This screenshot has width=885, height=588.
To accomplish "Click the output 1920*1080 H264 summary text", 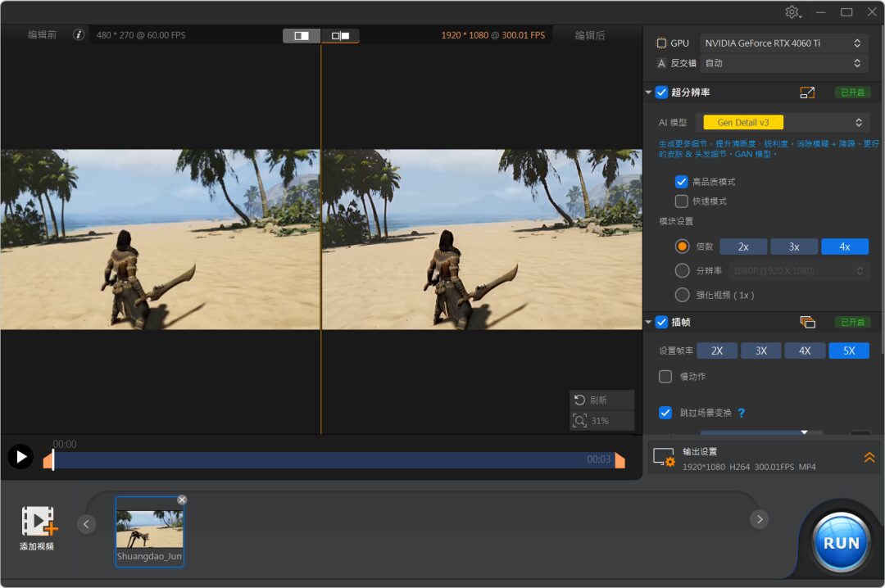I will [x=749, y=467].
